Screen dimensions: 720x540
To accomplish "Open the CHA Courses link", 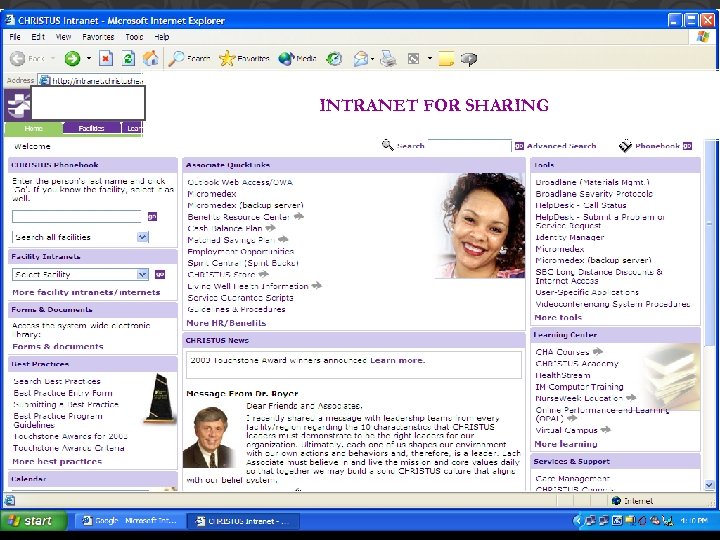I will tap(562, 352).
